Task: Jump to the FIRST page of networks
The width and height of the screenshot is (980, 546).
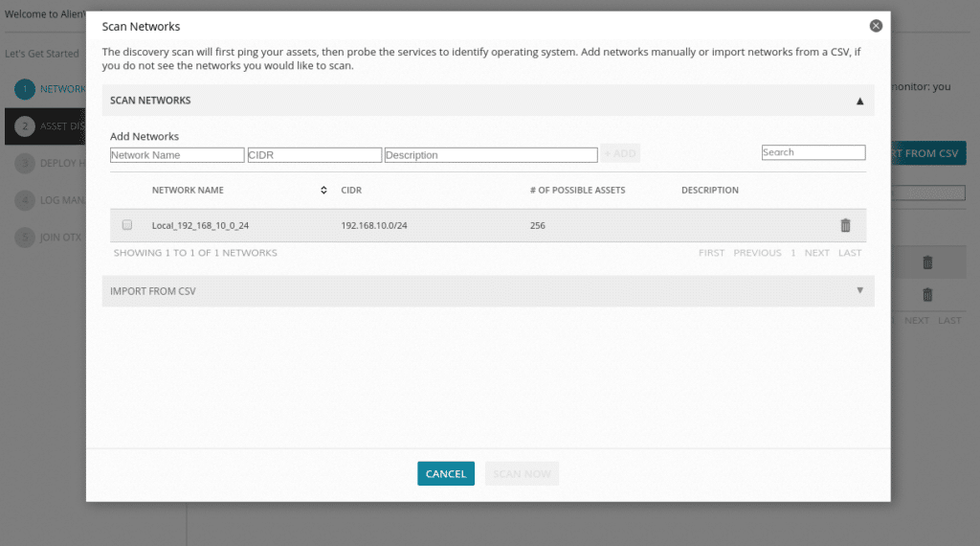Action: pyautogui.click(x=711, y=253)
